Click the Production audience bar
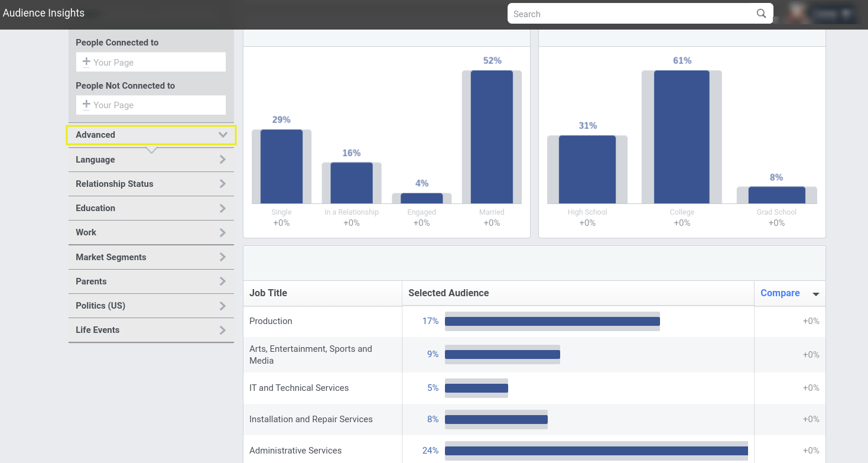The height and width of the screenshot is (463, 868). pos(552,321)
